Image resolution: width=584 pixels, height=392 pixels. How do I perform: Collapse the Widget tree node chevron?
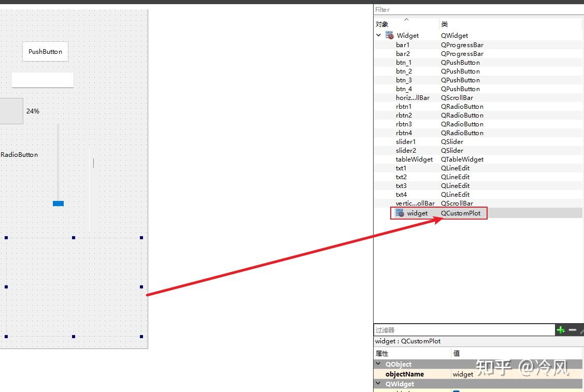pyautogui.click(x=378, y=35)
